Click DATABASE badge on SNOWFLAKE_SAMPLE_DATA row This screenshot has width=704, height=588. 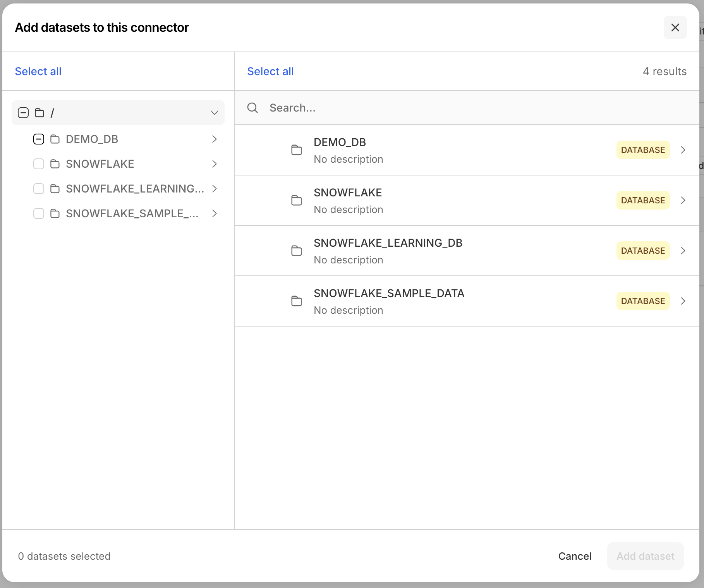[643, 301]
